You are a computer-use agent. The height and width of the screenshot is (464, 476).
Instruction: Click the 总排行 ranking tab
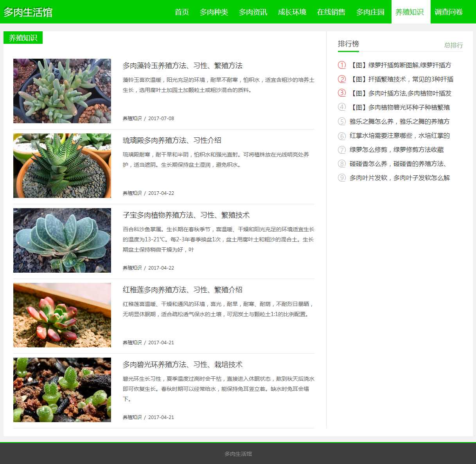(453, 45)
